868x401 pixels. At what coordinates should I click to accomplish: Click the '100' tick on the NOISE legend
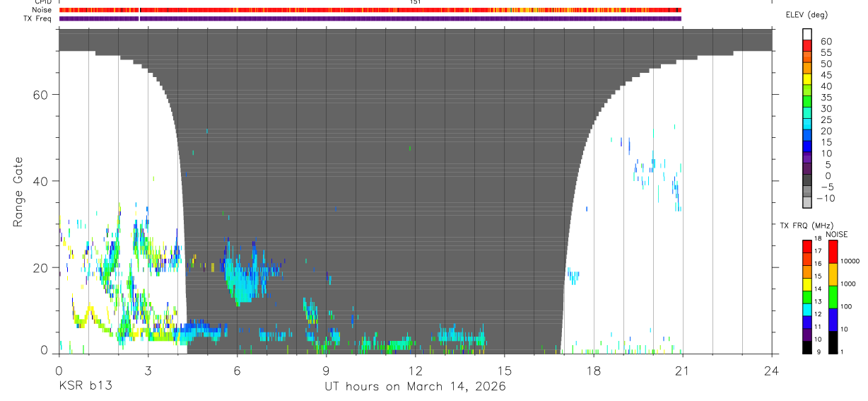[848, 306]
